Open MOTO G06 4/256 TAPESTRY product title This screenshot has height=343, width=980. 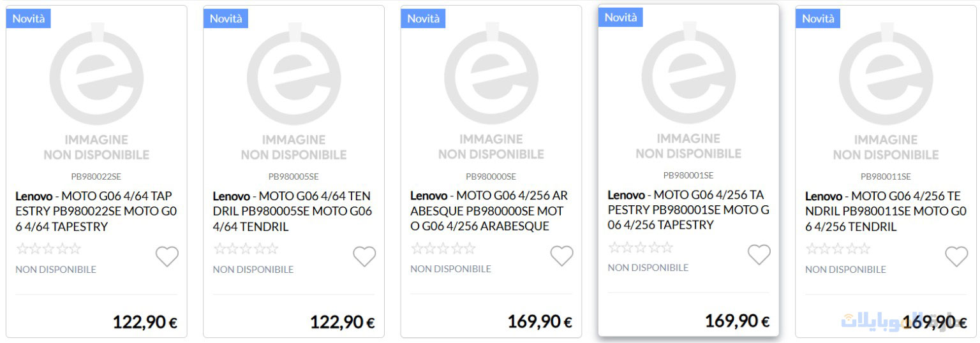pos(688,209)
